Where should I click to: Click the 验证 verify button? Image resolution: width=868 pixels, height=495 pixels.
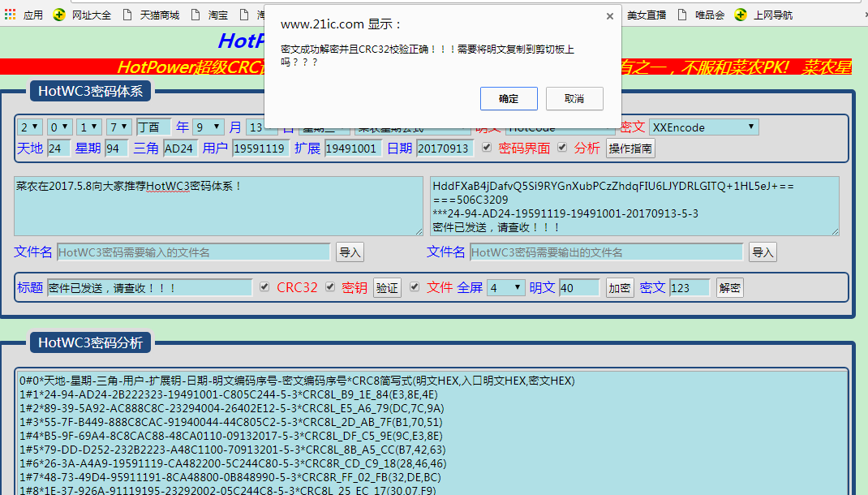click(387, 288)
